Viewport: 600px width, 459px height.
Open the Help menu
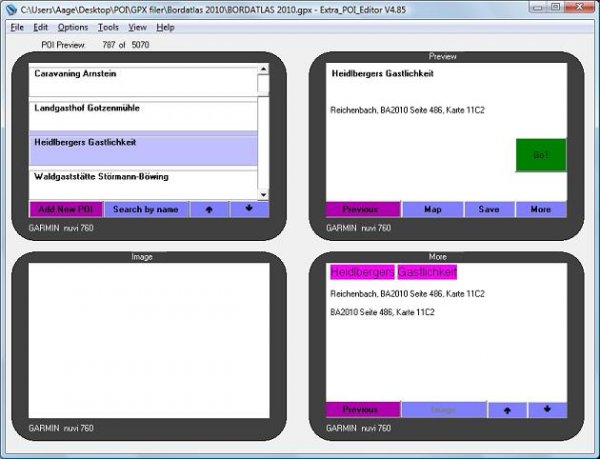pyautogui.click(x=165, y=27)
